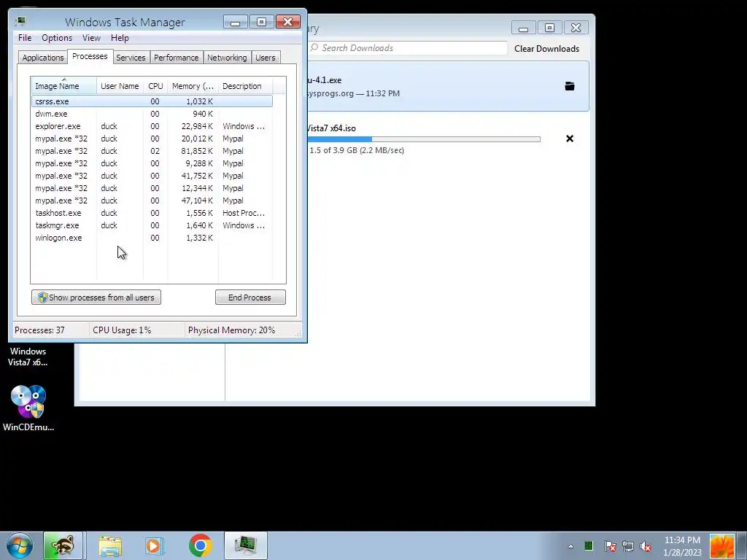Switch to the Services tab
The image size is (747, 560).
coord(131,58)
